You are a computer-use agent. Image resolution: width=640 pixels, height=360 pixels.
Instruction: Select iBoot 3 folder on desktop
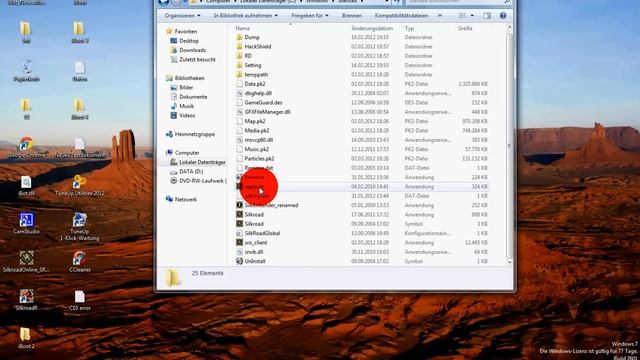(80, 33)
